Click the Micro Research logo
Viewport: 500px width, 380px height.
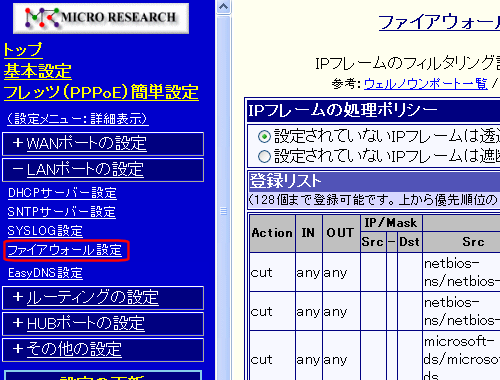pos(101,18)
